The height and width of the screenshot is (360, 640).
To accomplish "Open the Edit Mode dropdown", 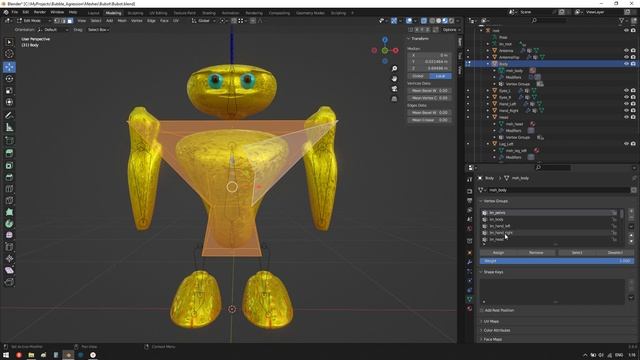I will coord(33,20).
